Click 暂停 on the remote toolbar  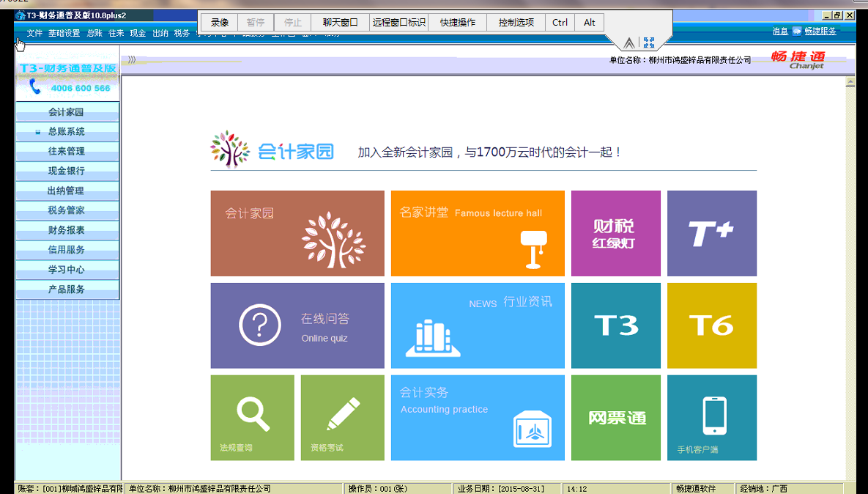pos(256,22)
